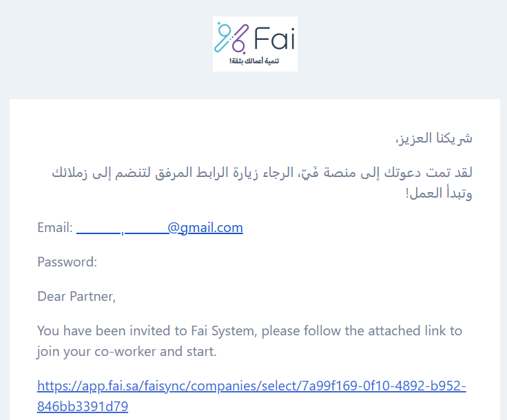The height and width of the screenshot is (420, 507).
Task: Click "join your co-worker and start." line
Action: coord(127,352)
